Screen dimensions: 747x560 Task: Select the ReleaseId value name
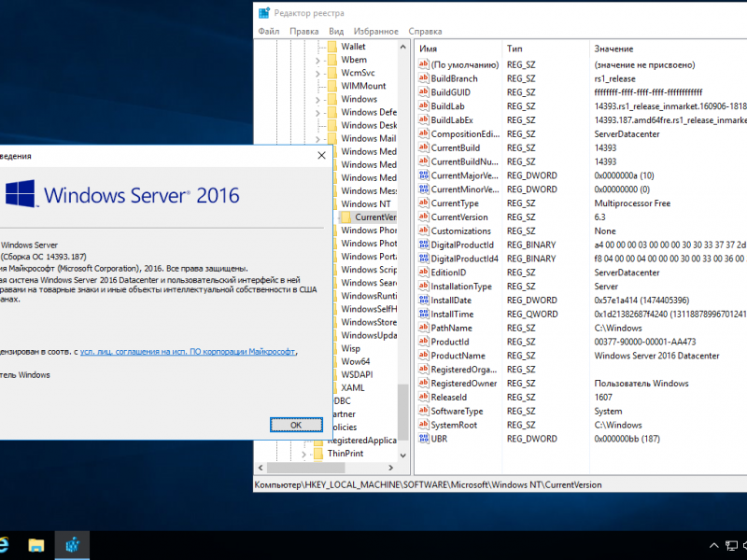[449, 398]
